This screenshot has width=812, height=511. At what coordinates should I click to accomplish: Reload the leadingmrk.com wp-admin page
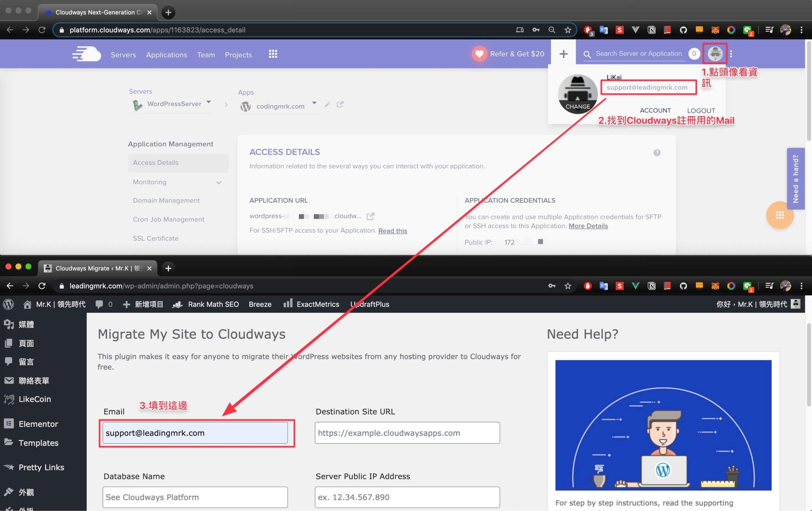(x=42, y=286)
